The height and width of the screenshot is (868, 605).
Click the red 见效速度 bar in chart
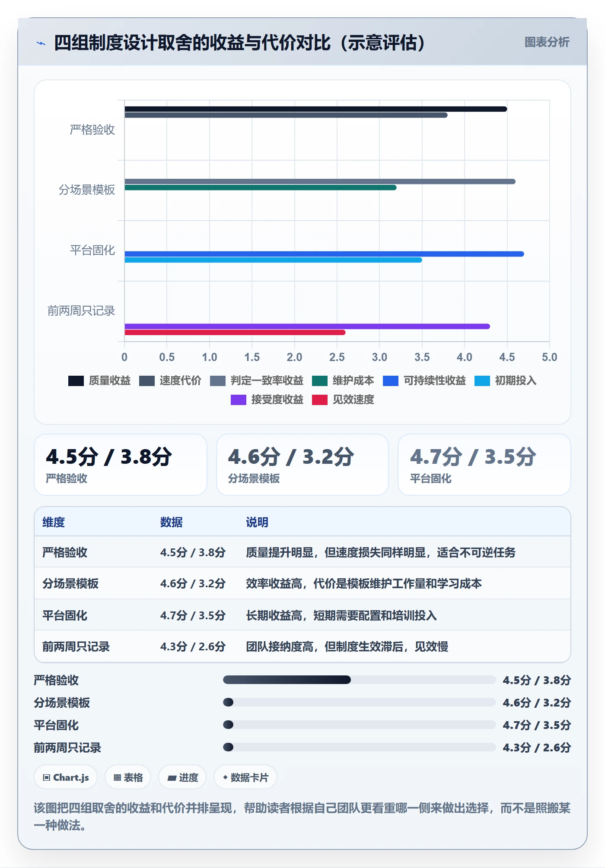tap(235, 333)
